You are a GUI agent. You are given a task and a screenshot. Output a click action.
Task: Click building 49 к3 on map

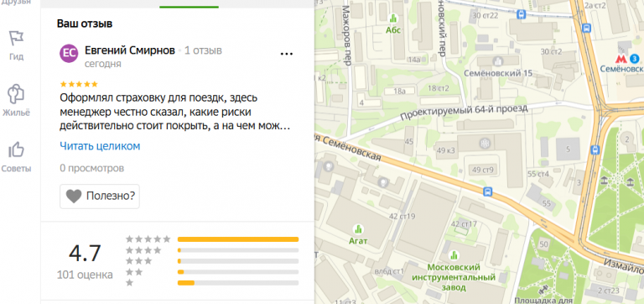pyautogui.click(x=445, y=150)
